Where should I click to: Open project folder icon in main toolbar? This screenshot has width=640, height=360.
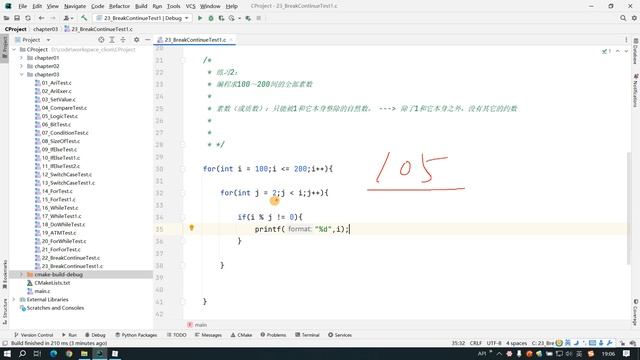(x=7, y=18)
